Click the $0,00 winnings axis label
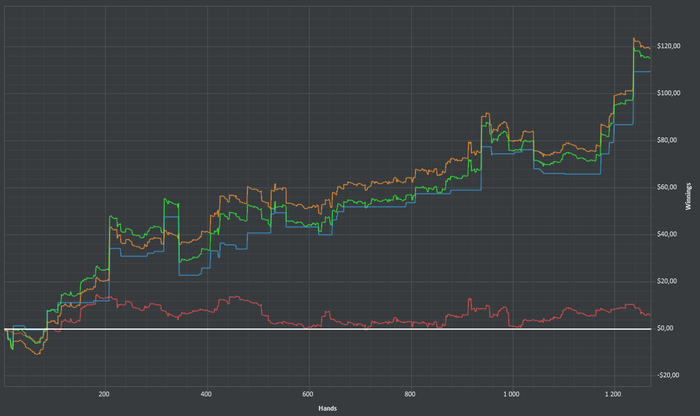This screenshot has width=700, height=416. (x=666, y=329)
